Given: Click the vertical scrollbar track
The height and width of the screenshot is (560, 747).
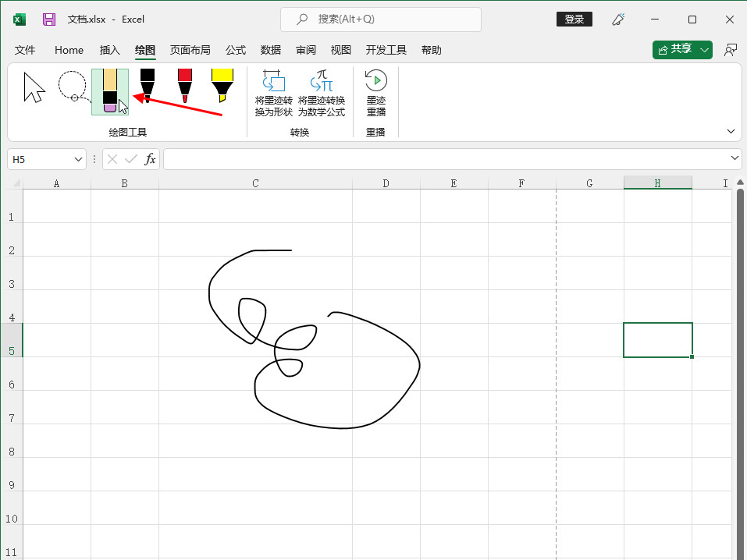Looking at the screenshot, I should (740, 374).
